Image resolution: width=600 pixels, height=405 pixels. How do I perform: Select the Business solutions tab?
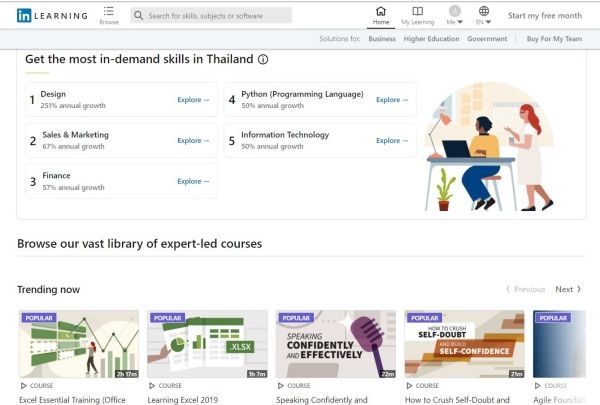click(381, 39)
